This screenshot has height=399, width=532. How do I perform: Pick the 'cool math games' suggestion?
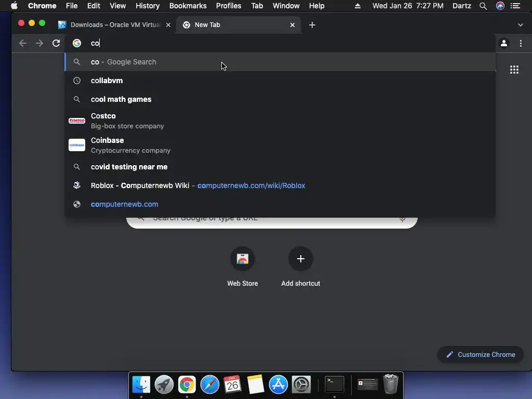[280, 99]
